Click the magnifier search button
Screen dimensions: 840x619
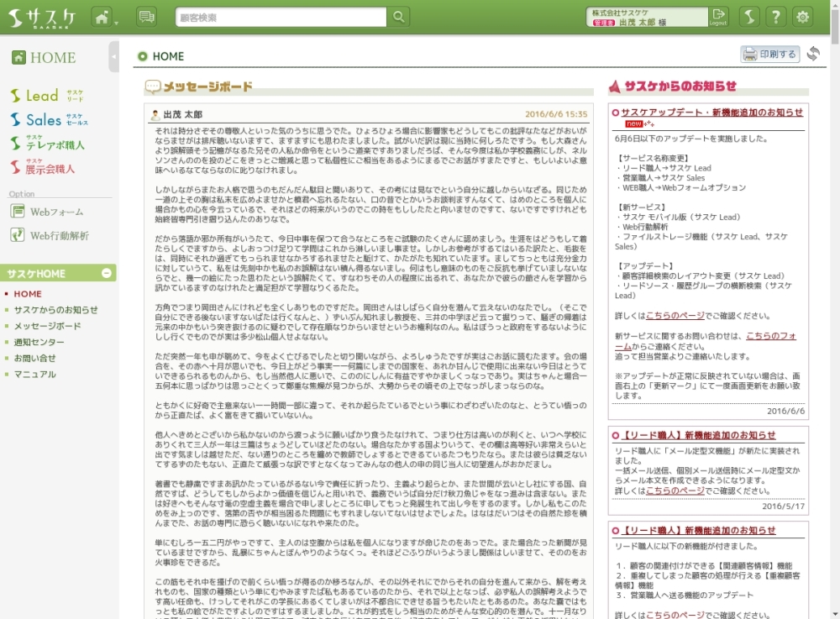(398, 17)
